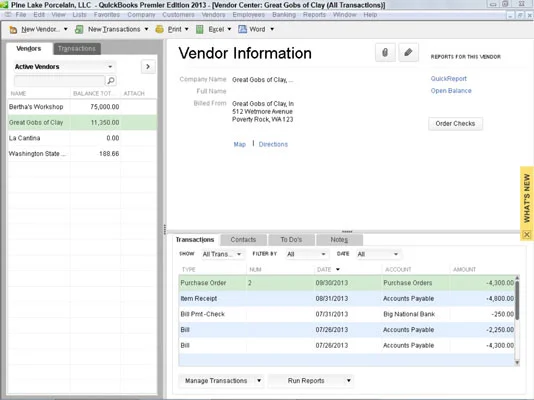Select the Bill for -2,250.00
The height and width of the screenshot is (400, 534).
(346, 330)
